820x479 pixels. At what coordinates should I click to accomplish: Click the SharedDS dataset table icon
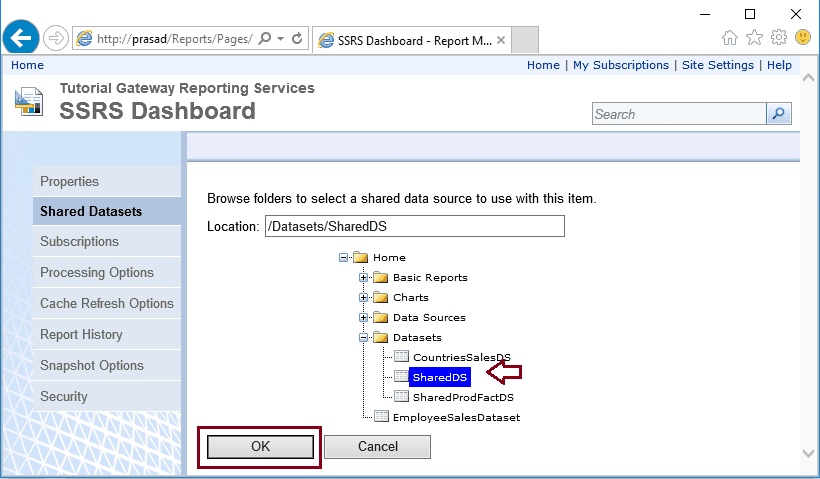coord(401,376)
